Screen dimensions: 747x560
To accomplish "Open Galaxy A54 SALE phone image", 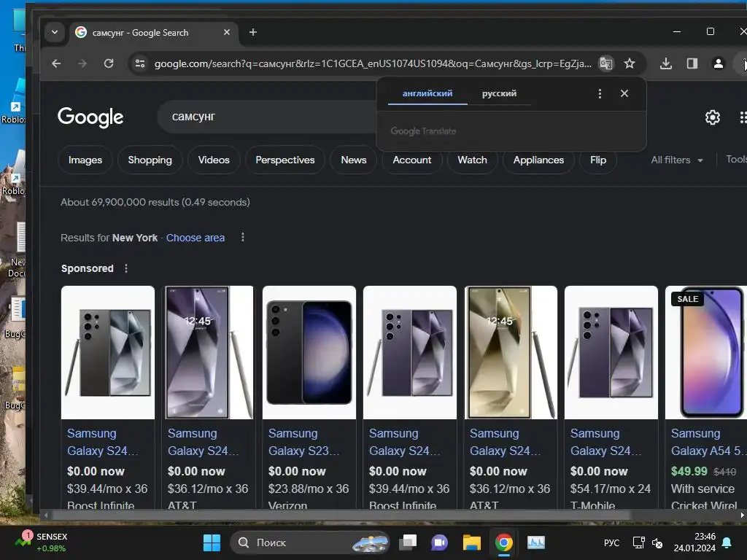I will click(x=706, y=352).
